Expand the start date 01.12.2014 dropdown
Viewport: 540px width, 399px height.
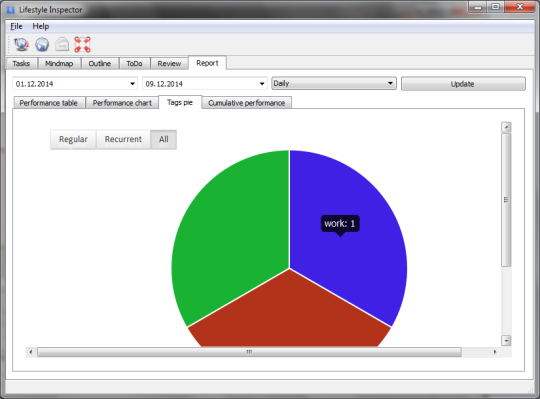point(132,84)
